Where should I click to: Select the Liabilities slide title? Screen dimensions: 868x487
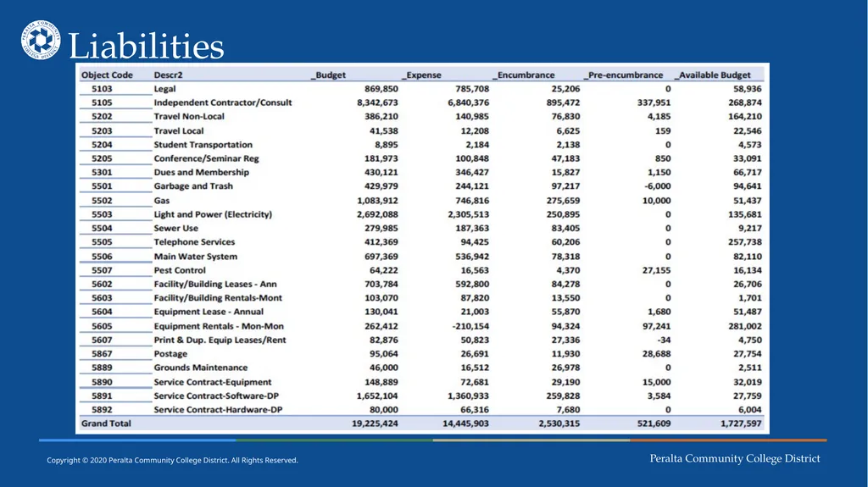(x=146, y=46)
